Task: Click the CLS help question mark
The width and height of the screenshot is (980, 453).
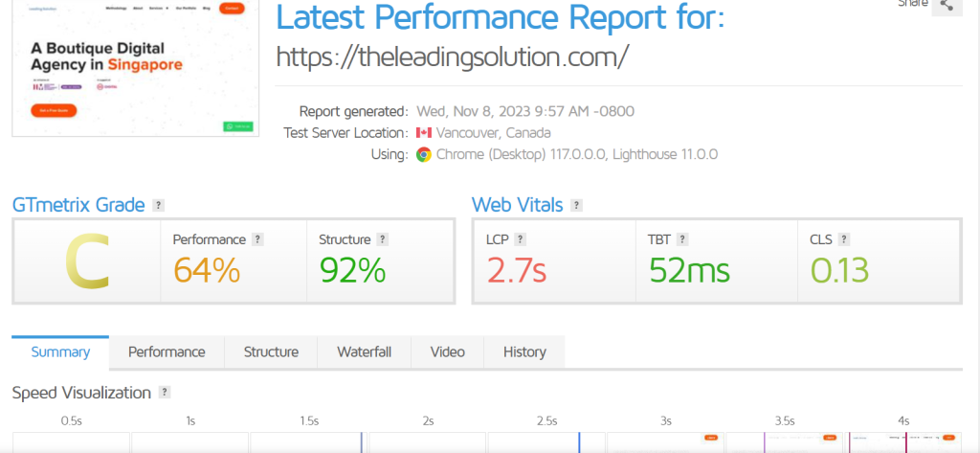Action: [844, 239]
